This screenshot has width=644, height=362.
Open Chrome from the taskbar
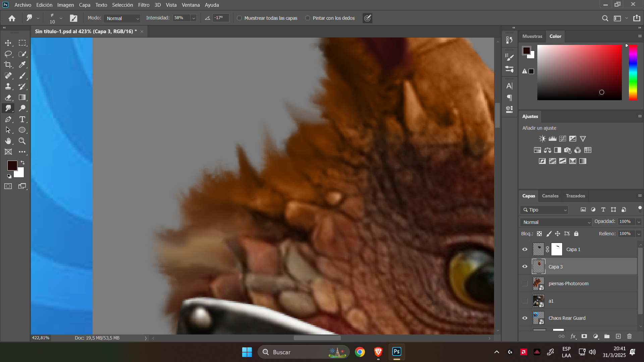point(360,352)
